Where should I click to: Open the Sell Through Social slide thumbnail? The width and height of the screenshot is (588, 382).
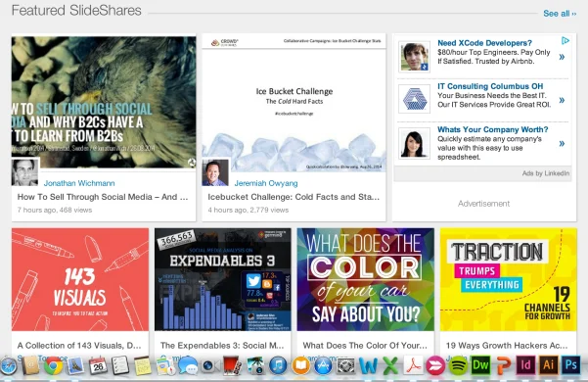[104, 102]
